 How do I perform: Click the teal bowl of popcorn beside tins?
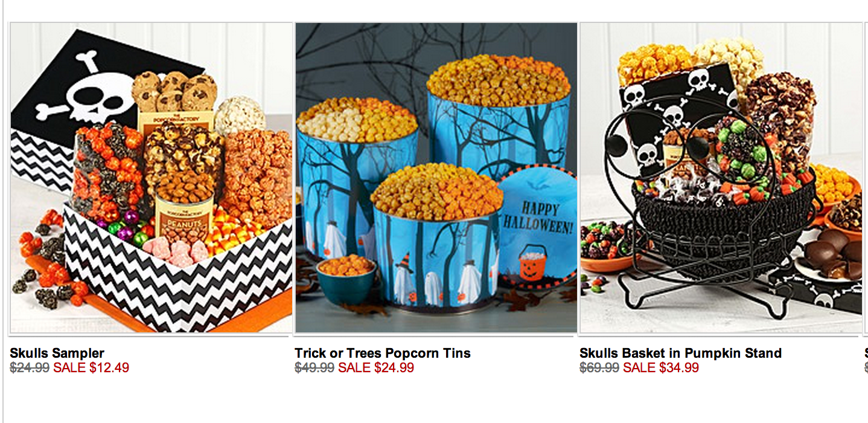346,280
